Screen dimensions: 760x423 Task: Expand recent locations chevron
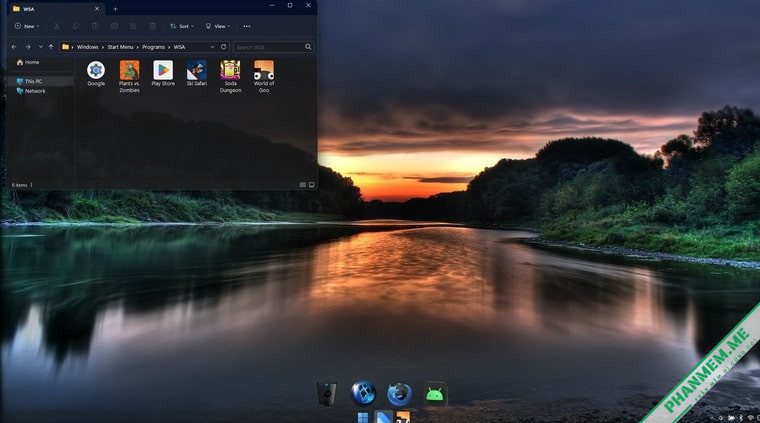[x=40, y=47]
